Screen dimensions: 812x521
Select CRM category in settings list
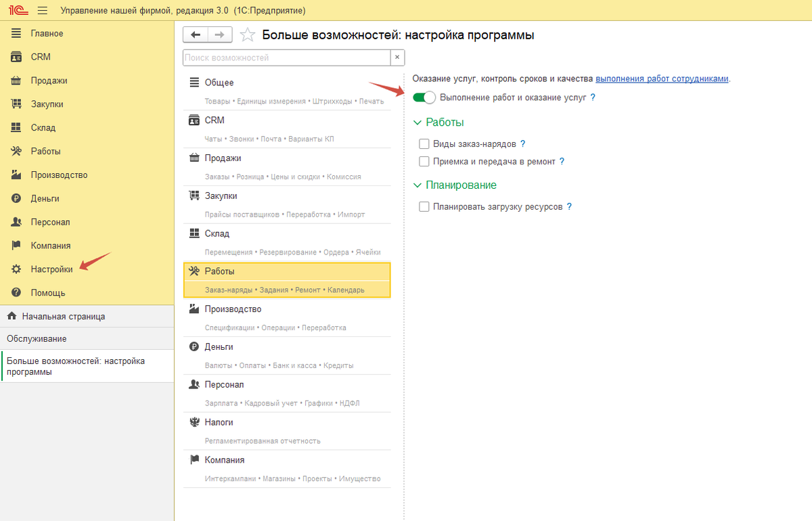tap(288, 129)
